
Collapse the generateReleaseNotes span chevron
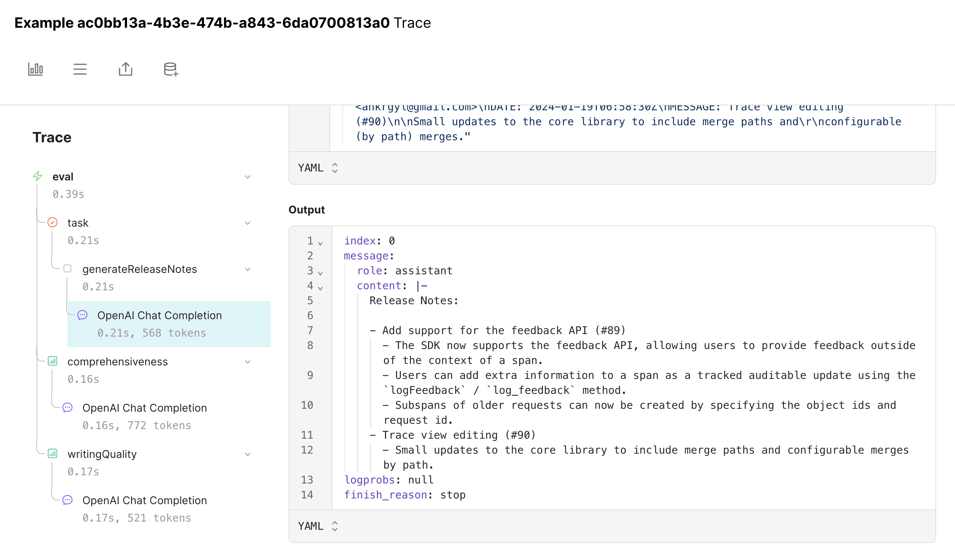click(247, 269)
